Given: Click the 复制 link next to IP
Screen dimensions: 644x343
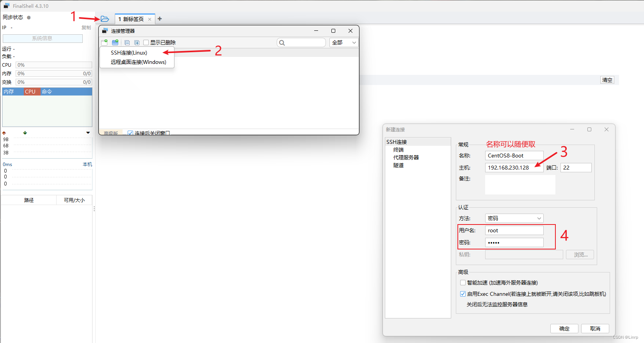Looking at the screenshot, I should pyautogui.click(x=86, y=28).
